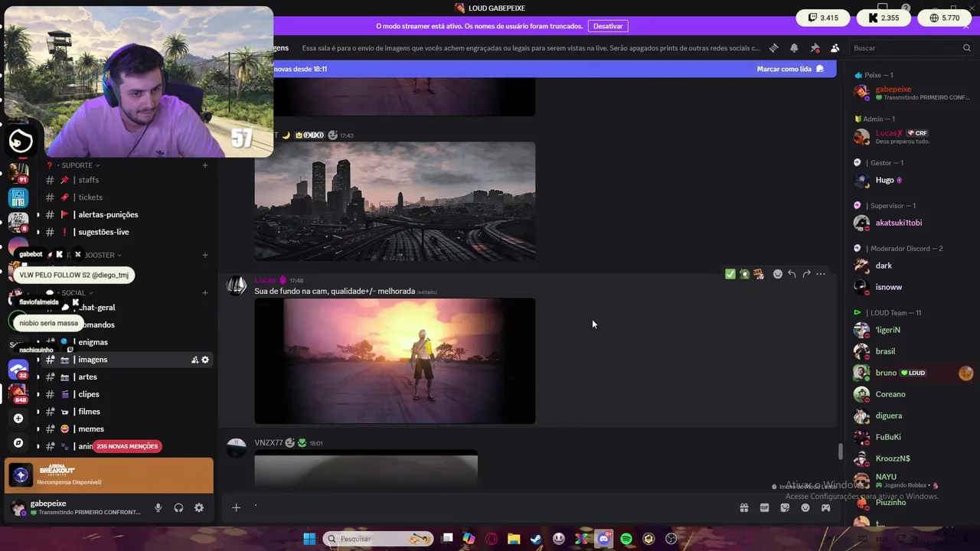Viewport: 980px width, 551px height.
Task: Collapse the SOCIAL category
Action: [77, 293]
